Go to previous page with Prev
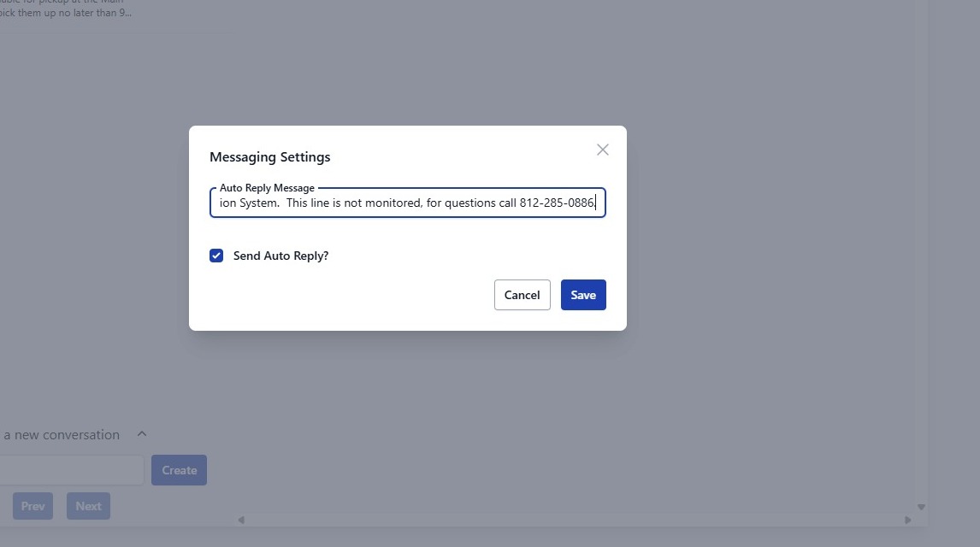This screenshot has height=547, width=980. (x=32, y=506)
